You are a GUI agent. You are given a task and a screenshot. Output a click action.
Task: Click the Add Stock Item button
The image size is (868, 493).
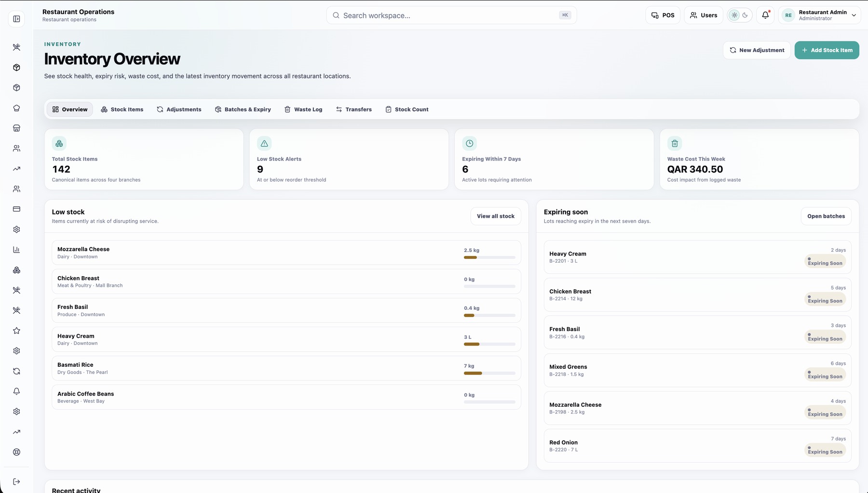[x=827, y=50]
